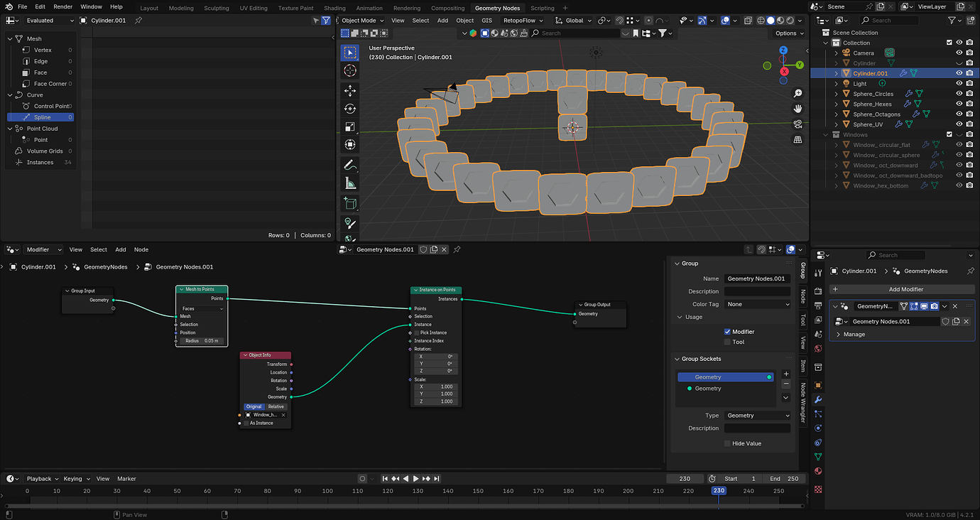The image size is (980, 520).
Task: Toggle camera view with the camera icon
Action: pyautogui.click(x=797, y=124)
